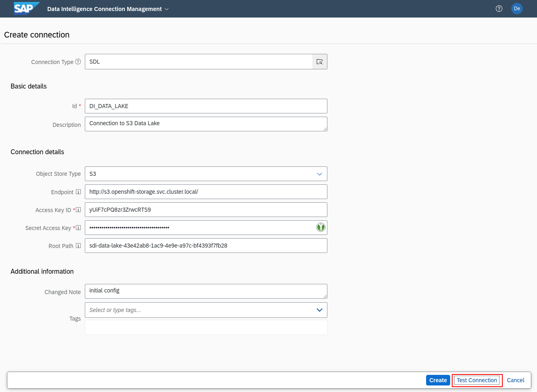Show Endpoint field info icon
The image size is (537, 392).
(x=78, y=192)
